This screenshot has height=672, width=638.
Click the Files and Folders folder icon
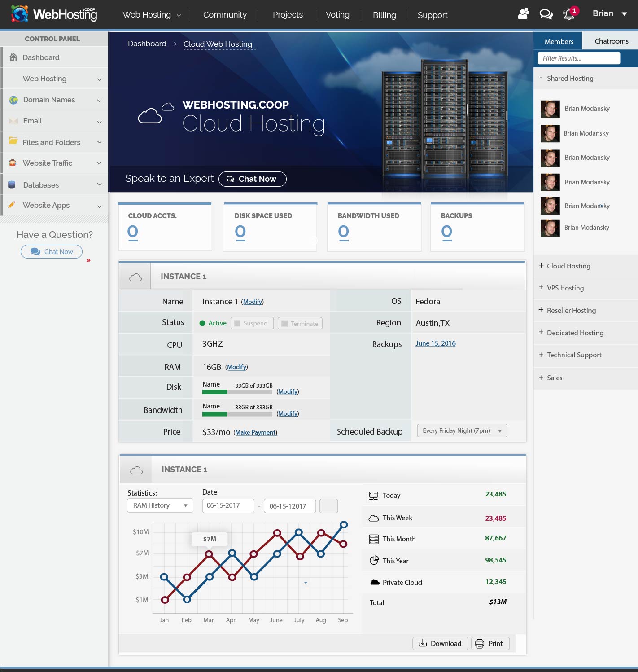click(13, 141)
